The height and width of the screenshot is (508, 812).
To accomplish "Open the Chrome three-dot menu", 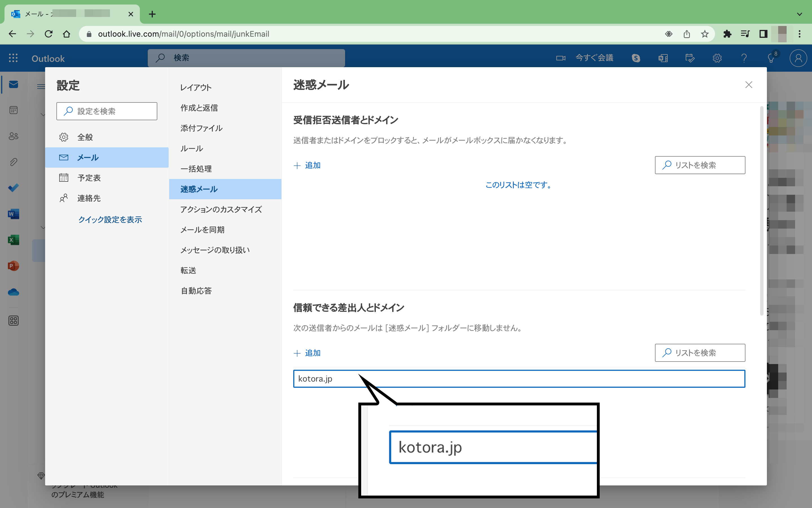I will point(800,34).
